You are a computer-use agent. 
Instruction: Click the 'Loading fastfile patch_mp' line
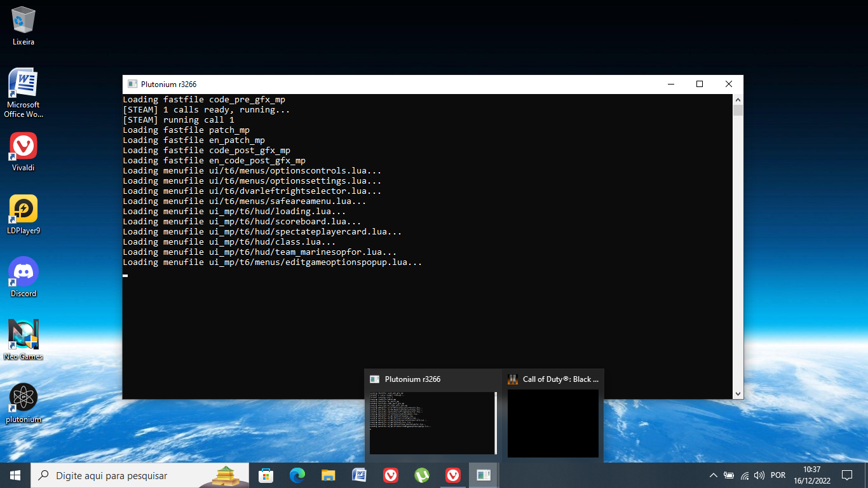(186, 130)
